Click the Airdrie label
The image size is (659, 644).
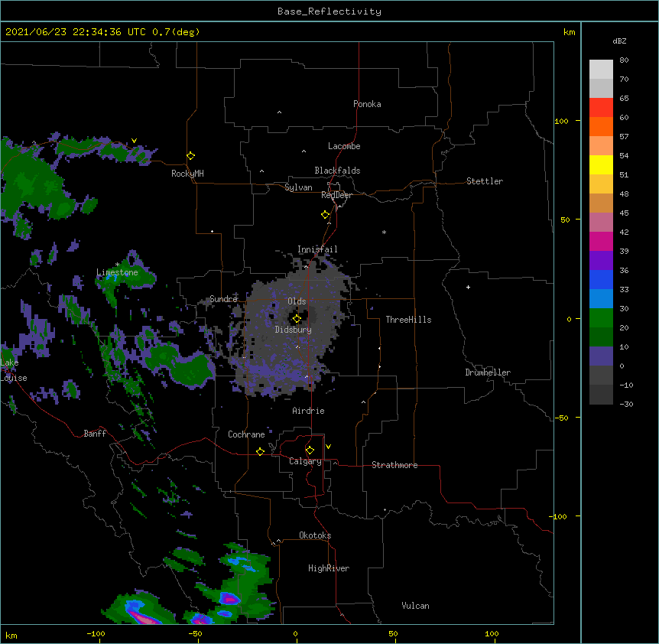[x=309, y=411]
